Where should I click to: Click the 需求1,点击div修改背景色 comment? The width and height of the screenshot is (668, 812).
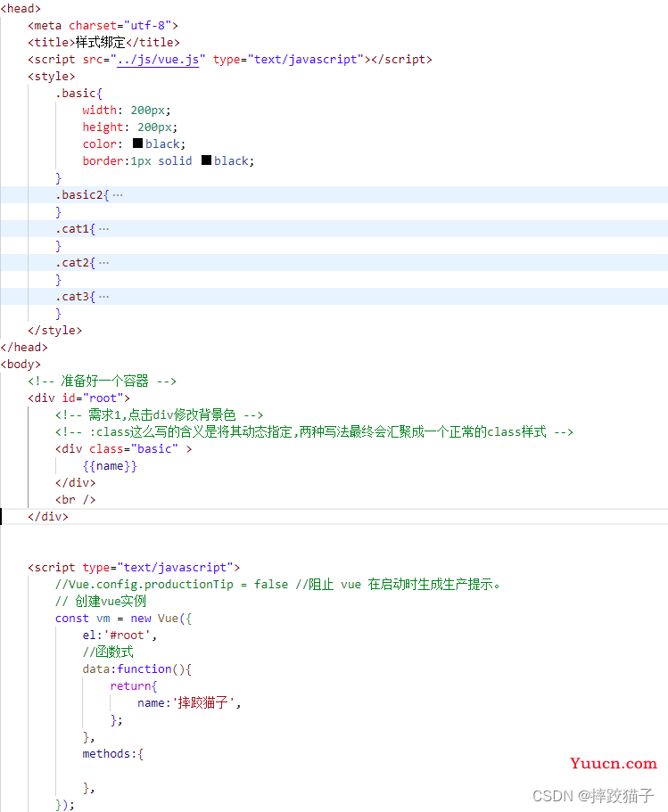click(x=159, y=414)
